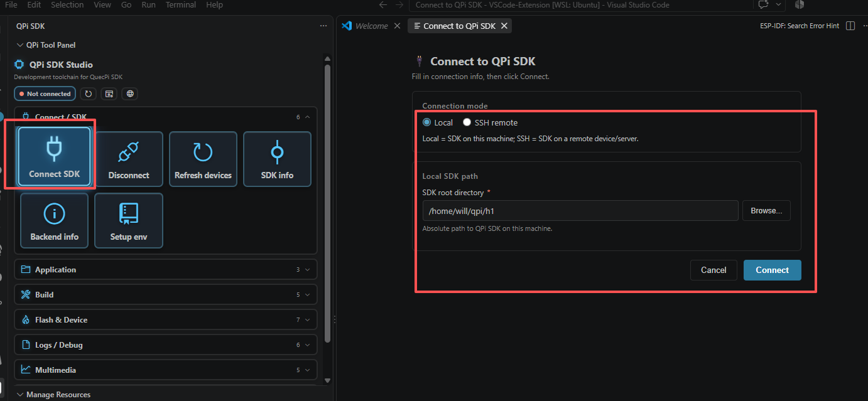Open the View menu
868x401 pixels.
click(x=102, y=4)
